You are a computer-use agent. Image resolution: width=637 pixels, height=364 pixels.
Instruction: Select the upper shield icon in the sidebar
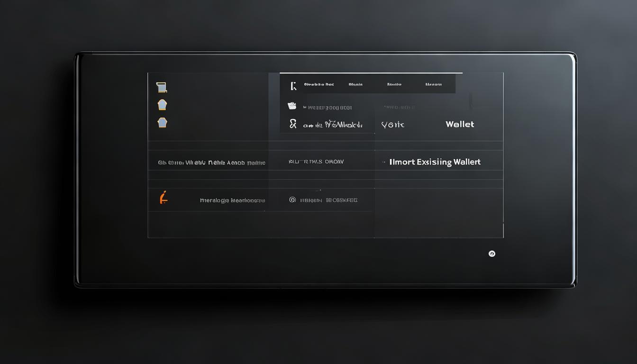(x=162, y=105)
